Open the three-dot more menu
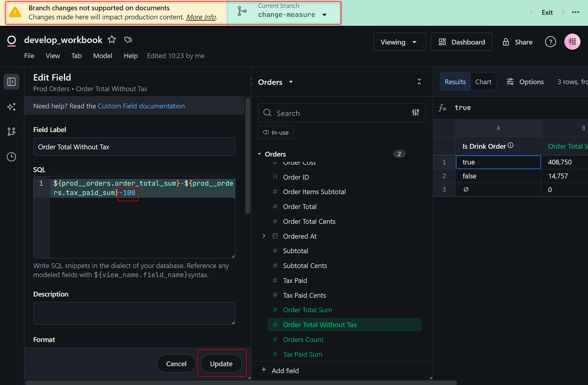 point(575,12)
